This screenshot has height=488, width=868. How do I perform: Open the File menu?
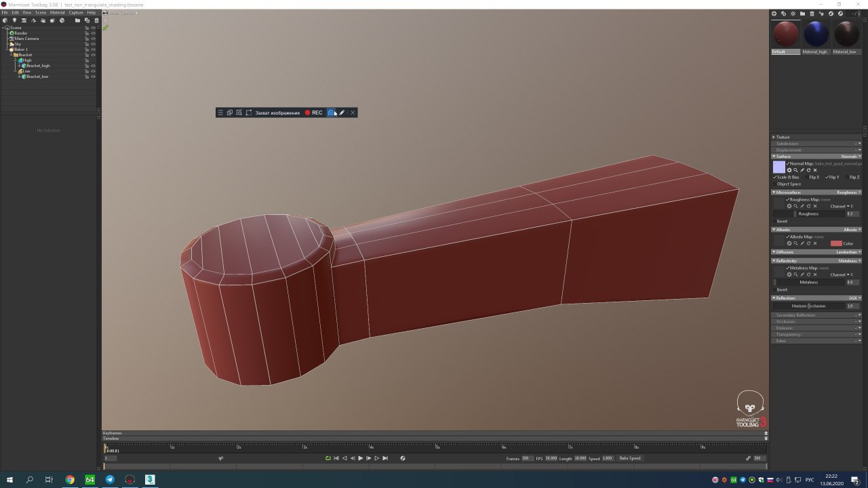coord(5,12)
